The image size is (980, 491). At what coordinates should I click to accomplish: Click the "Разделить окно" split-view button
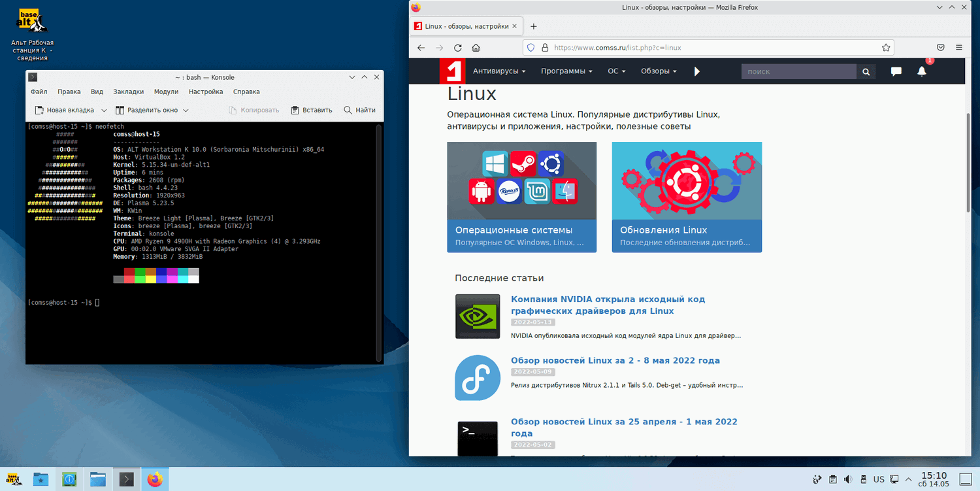pyautogui.click(x=146, y=110)
